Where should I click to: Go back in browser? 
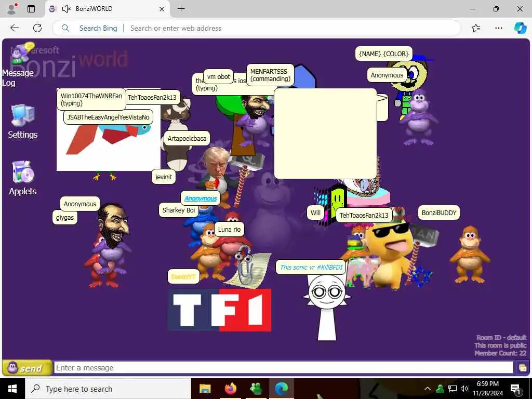coord(14,28)
